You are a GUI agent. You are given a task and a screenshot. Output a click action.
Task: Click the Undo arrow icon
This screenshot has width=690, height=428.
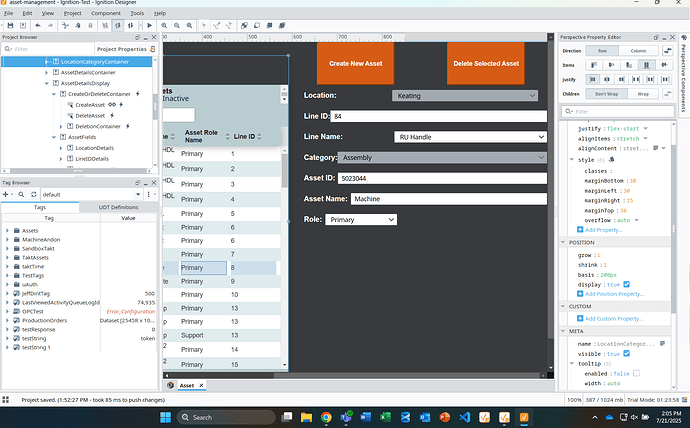[38, 26]
